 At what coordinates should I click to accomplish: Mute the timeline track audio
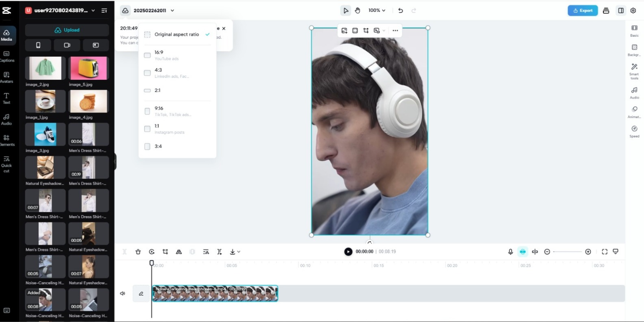coord(123,293)
